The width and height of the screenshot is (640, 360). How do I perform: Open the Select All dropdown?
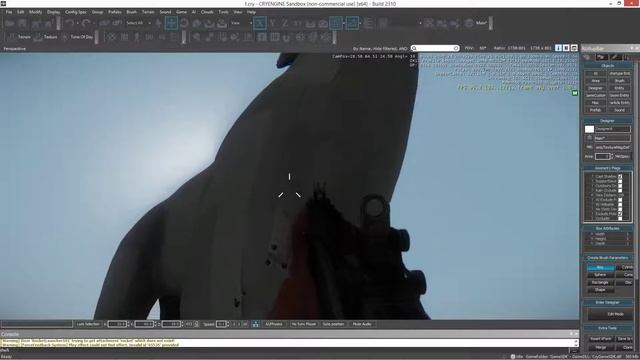(x=138, y=23)
